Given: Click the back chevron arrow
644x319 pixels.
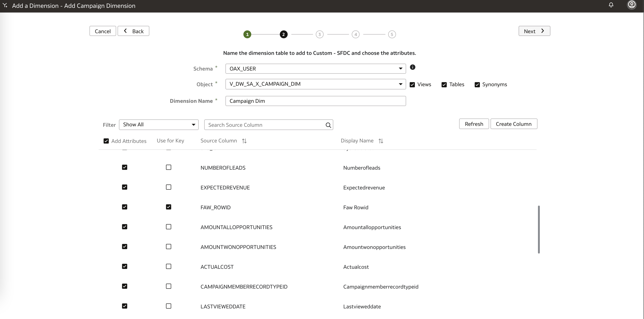Looking at the screenshot, I should tap(125, 31).
